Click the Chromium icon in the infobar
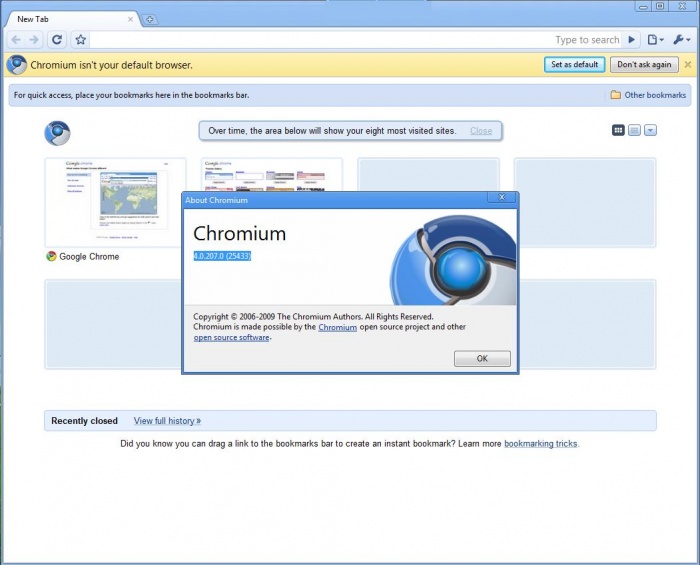The image size is (700, 565). (17, 65)
